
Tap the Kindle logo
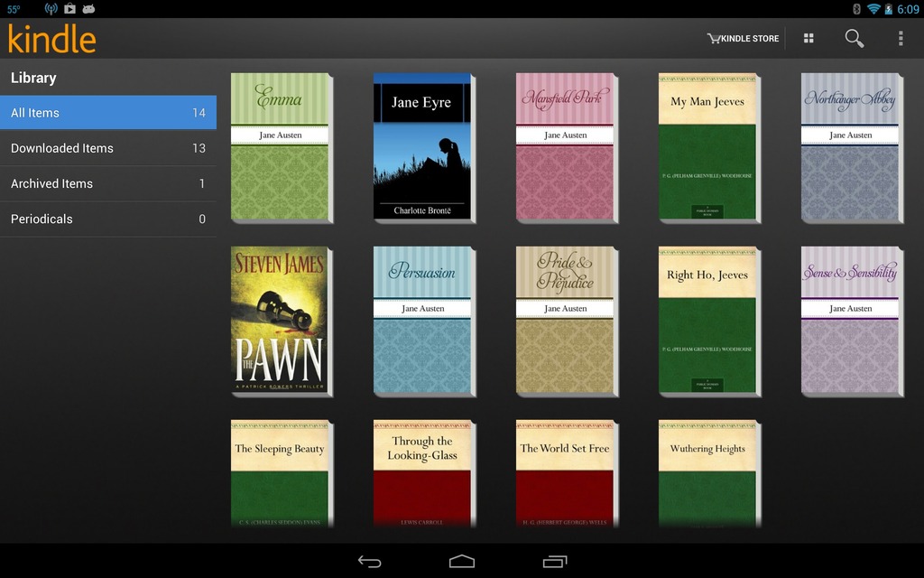(52, 39)
